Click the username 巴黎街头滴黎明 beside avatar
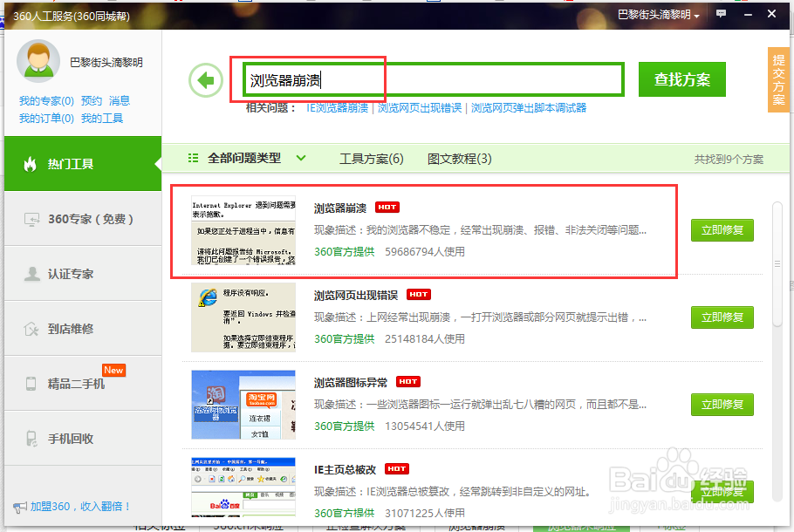Screen dimensions: 794x532 (106, 62)
